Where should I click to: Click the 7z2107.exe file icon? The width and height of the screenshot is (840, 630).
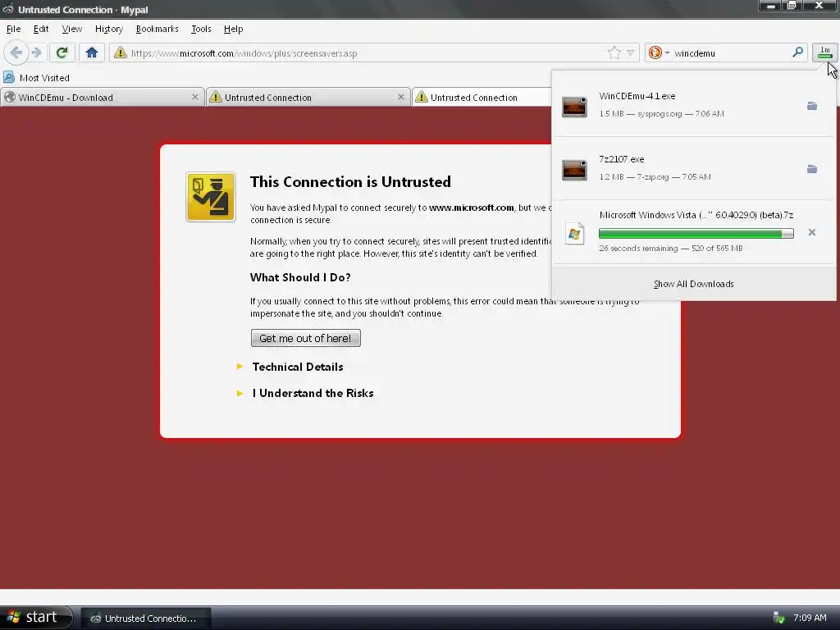574,170
